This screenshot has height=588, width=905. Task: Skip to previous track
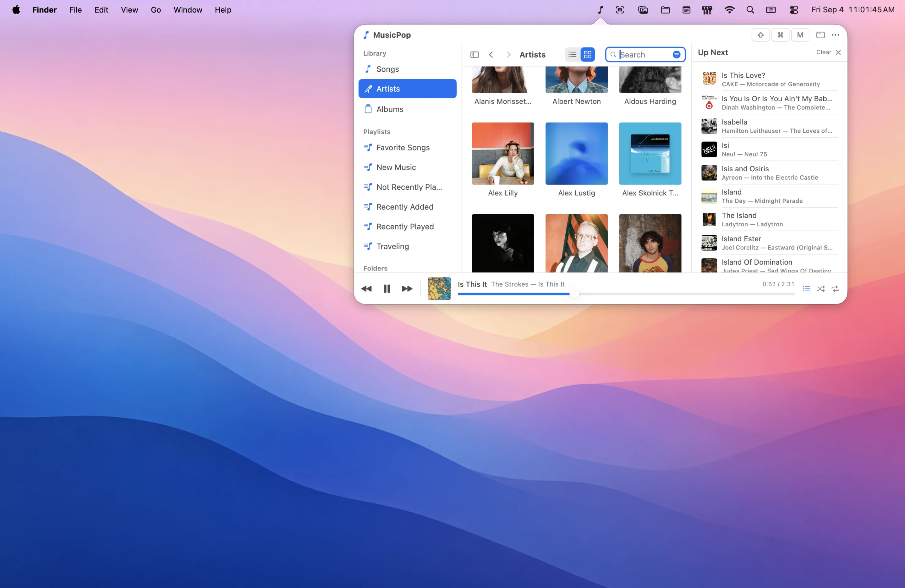(x=367, y=289)
